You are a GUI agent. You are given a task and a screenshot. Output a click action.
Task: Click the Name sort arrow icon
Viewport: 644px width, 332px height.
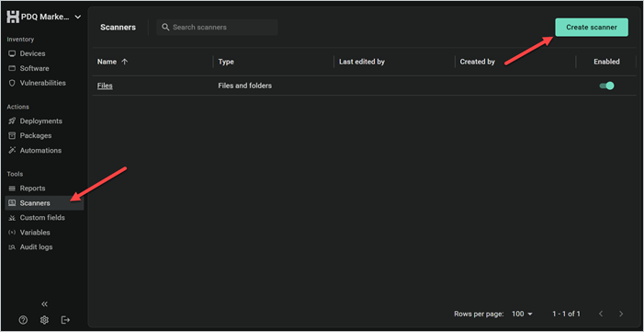coord(125,62)
